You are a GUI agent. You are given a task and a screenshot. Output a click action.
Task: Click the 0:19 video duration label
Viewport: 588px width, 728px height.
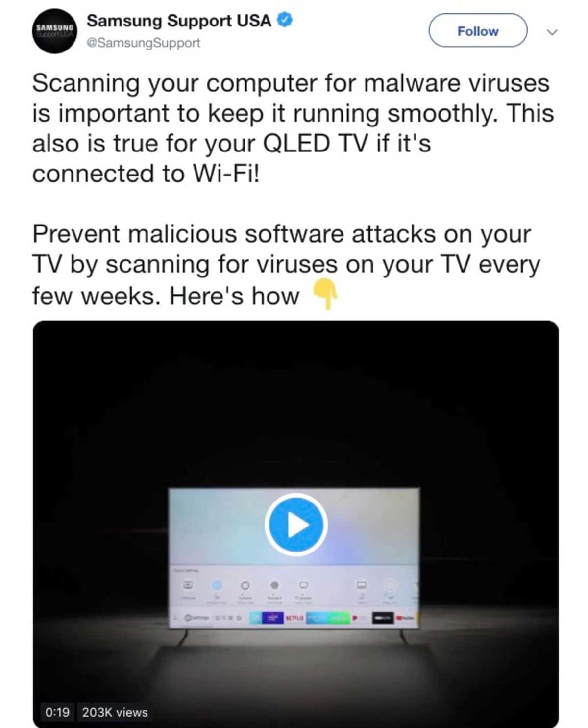pyautogui.click(x=57, y=712)
